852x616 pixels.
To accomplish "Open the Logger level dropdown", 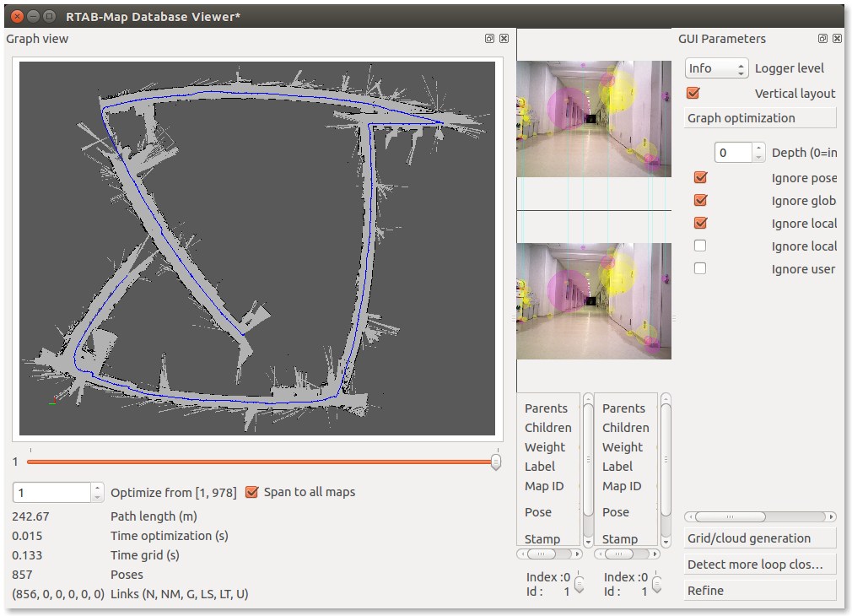I will pyautogui.click(x=716, y=68).
